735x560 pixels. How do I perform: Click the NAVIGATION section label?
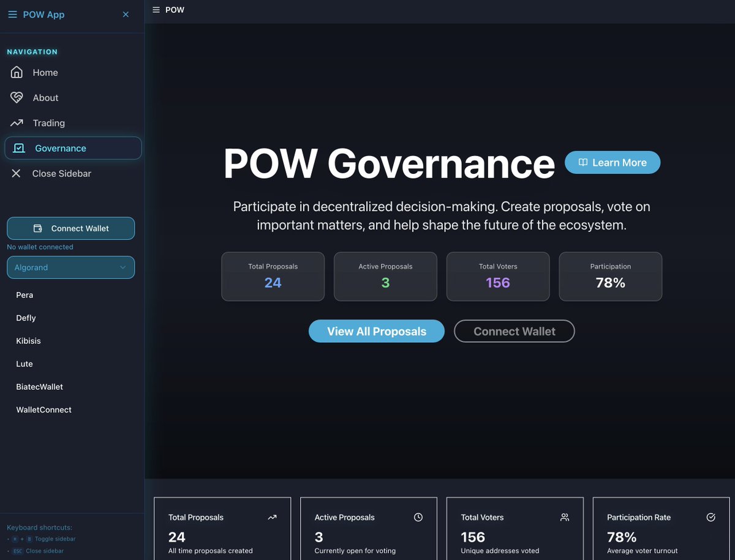coord(32,52)
